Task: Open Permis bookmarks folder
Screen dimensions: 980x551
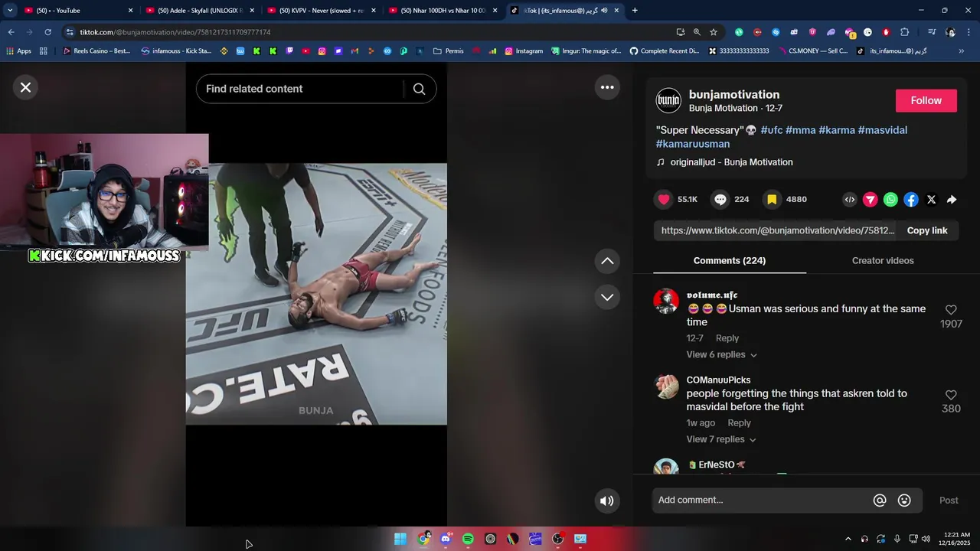Action: point(448,51)
